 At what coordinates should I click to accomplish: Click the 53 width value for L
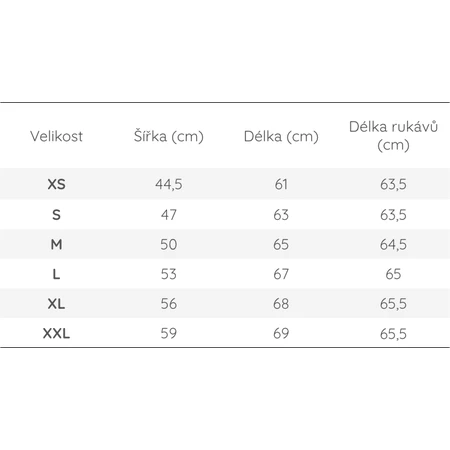click(169, 274)
